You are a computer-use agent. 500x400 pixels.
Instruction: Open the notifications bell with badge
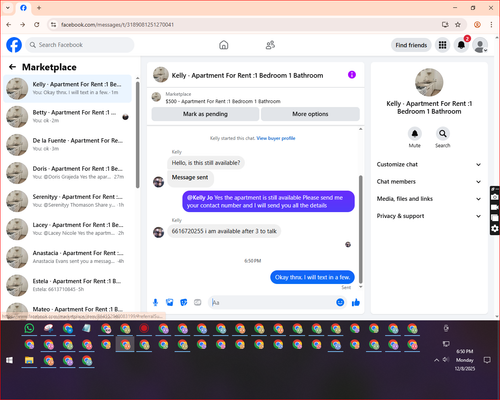point(461,45)
